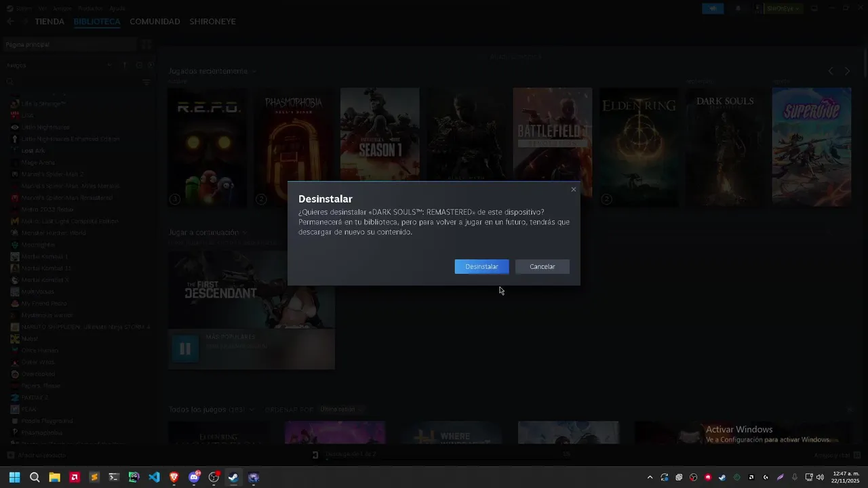Open Brave browser from the taskbar
The image size is (868, 488).
[174, 477]
